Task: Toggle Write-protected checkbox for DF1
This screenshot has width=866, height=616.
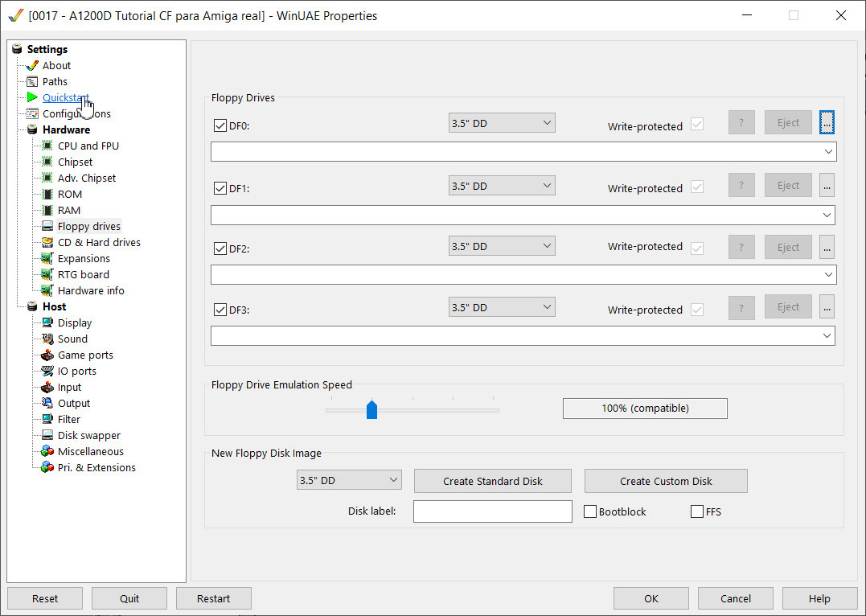Action: pyautogui.click(x=697, y=187)
